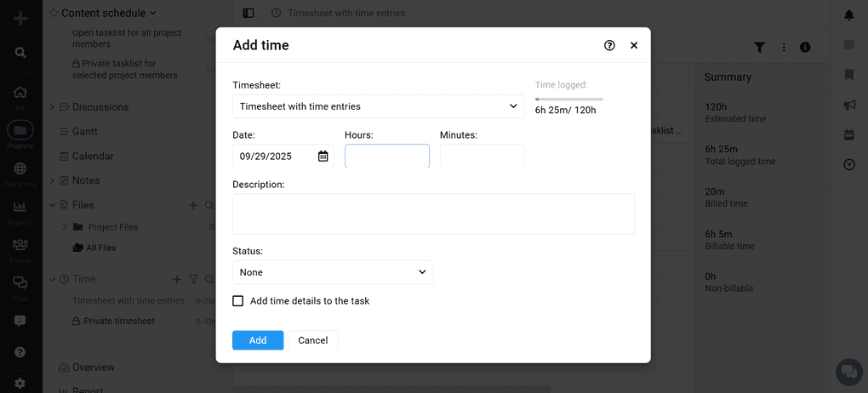Click the info icon in timesheet header
Viewport: 868px width, 393px height.
click(x=805, y=48)
